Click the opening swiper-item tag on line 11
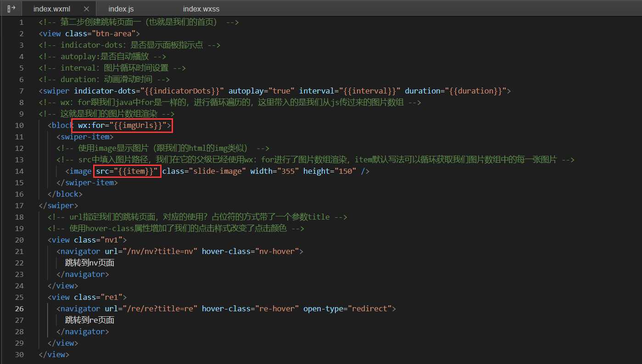This screenshot has height=364, width=642. coord(85,137)
